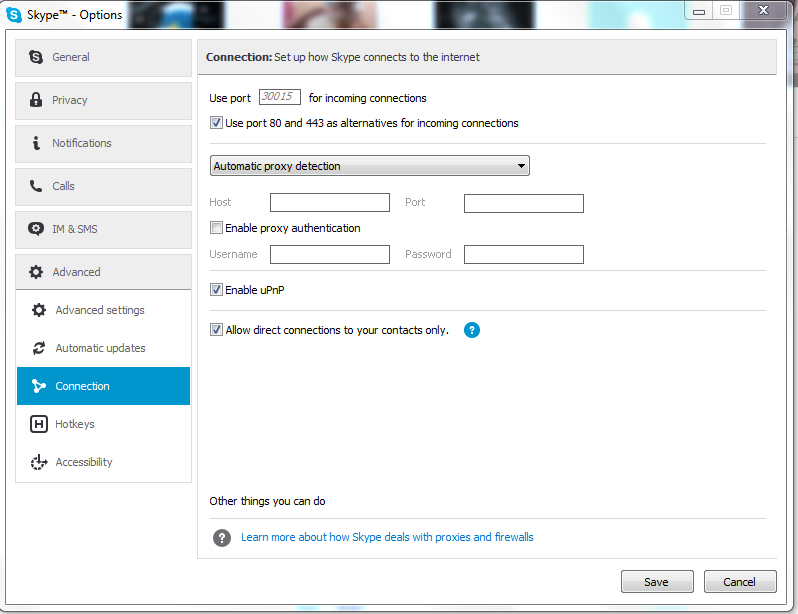Click the Privacy padlock icon
This screenshot has height=614, width=798.
pos(36,100)
